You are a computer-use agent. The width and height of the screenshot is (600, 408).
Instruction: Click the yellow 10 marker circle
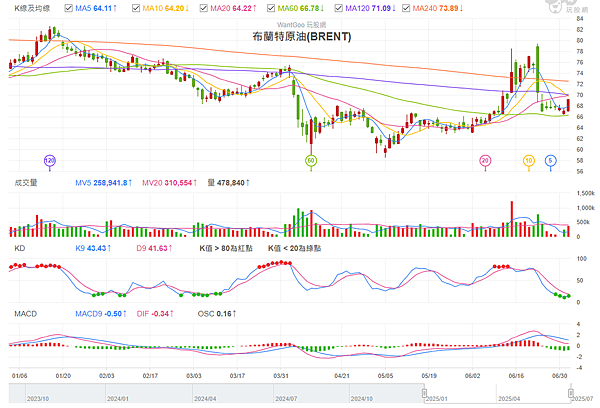point(529,160)
